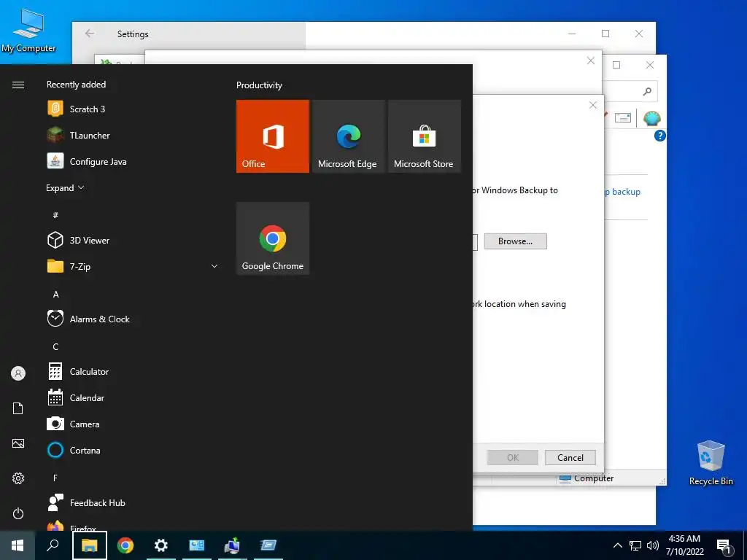Click the disabled OK button

click(513, 458)
